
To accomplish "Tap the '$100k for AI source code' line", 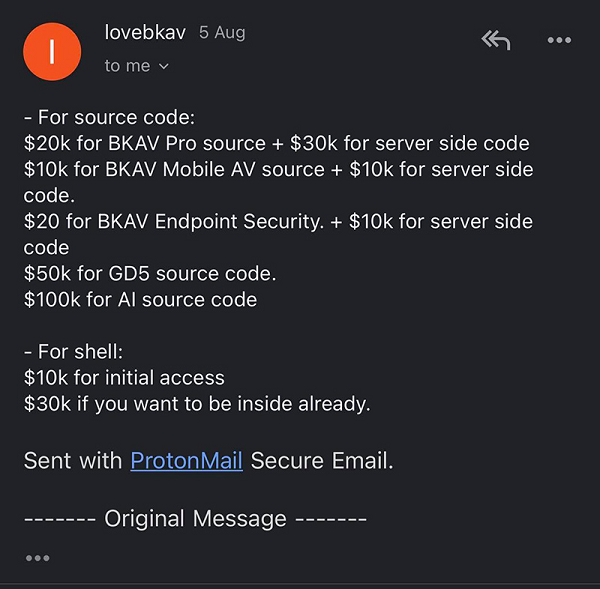I will (140, 299).
